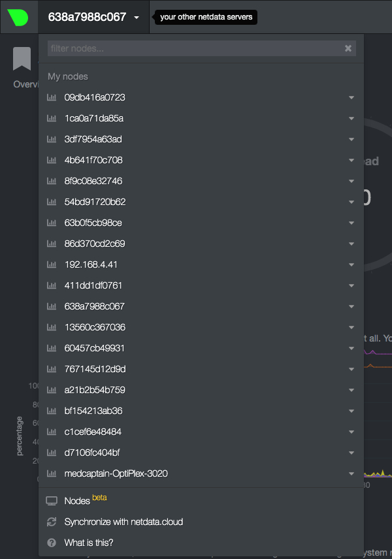Click chart icon next to 13560c367036
The width and height of the screenshot is (392, 559).
coord(52,327)
